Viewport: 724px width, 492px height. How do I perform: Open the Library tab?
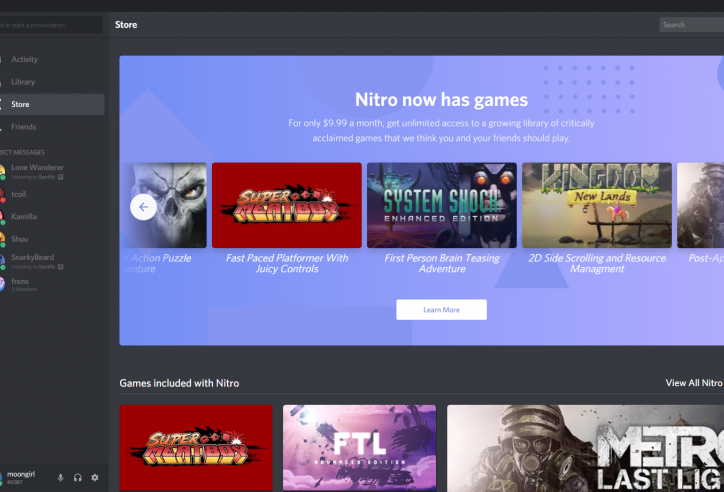click(52, 82)
